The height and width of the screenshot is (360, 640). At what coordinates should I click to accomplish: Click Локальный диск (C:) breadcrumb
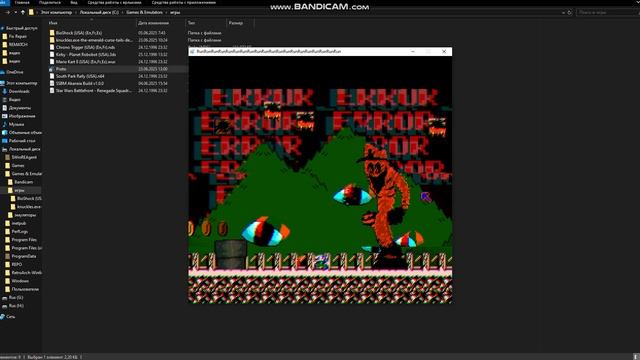point(99,13)
